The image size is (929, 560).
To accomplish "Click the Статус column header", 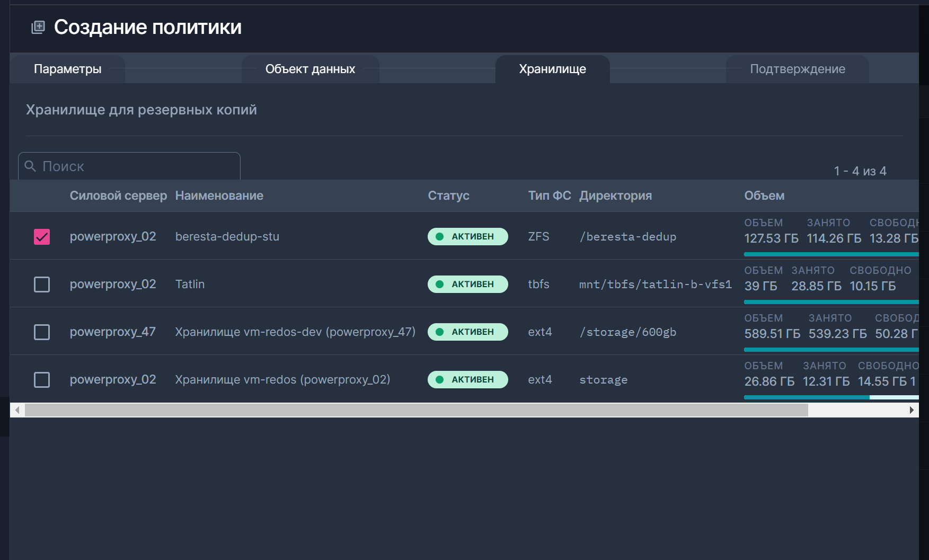I will click(x=448, y=195).
